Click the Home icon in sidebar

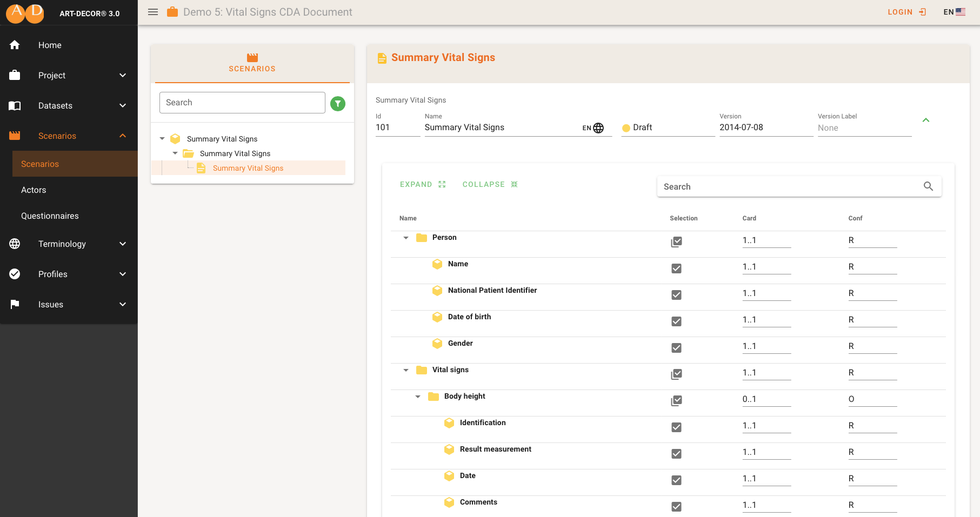point(15,45)
